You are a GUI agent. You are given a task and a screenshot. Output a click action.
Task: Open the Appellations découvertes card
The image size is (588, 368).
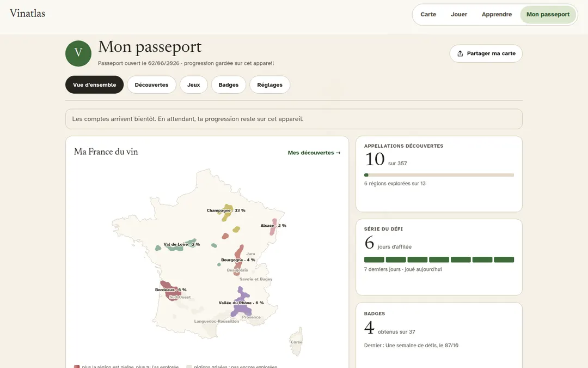click(x=439, y=174)
